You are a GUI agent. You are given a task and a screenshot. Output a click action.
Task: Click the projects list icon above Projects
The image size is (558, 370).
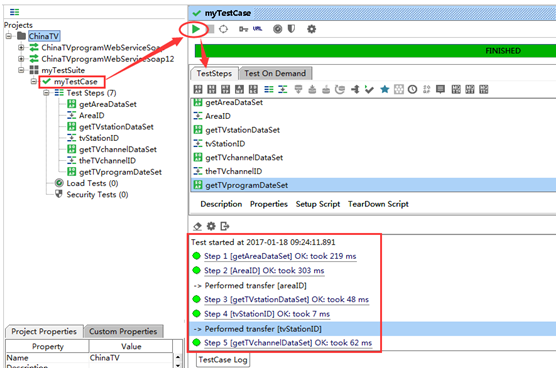coord(15,12)
